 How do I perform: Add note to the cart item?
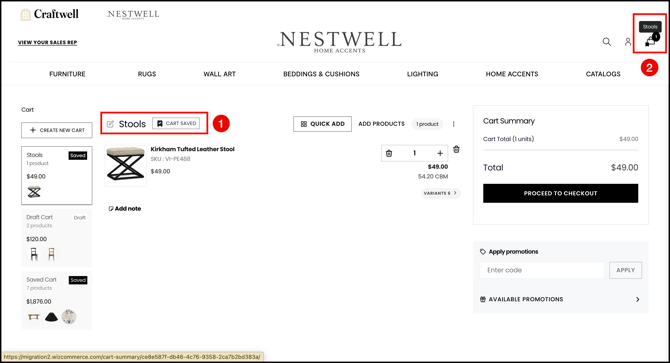[x=125, y=208]
